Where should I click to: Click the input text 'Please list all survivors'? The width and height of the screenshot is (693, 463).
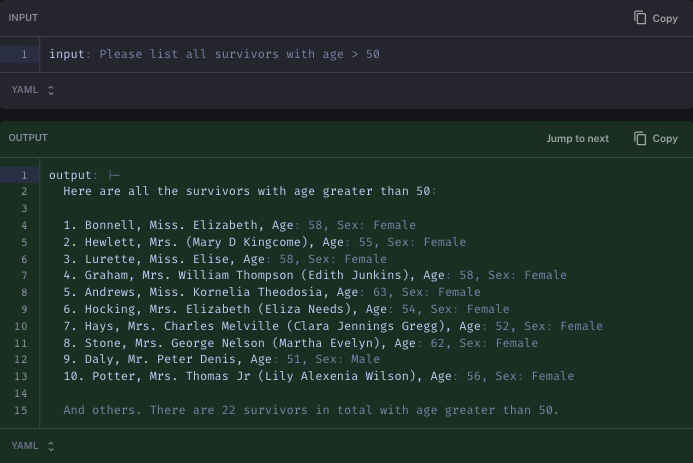pos(189,54)
